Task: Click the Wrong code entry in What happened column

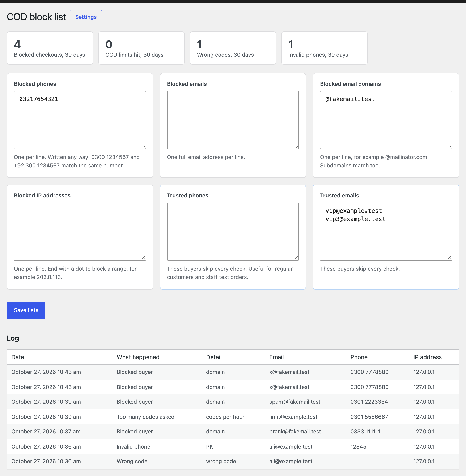Action: click(132, 461)
